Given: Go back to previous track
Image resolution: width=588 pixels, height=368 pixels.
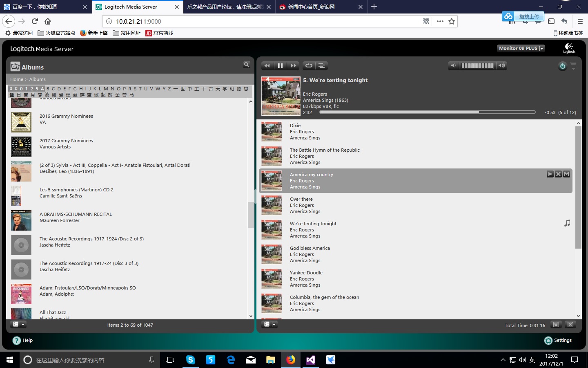Looking at the screenshot, I should [267, 65].
